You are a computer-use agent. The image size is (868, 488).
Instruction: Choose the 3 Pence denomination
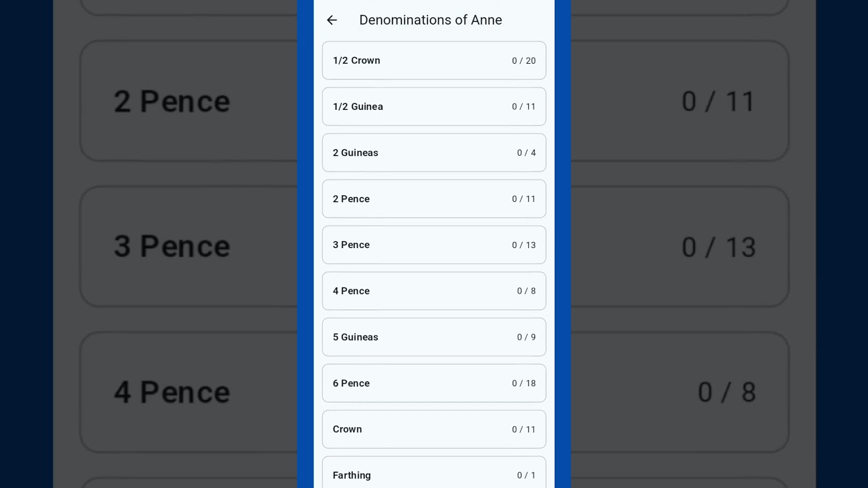(433, 245)
